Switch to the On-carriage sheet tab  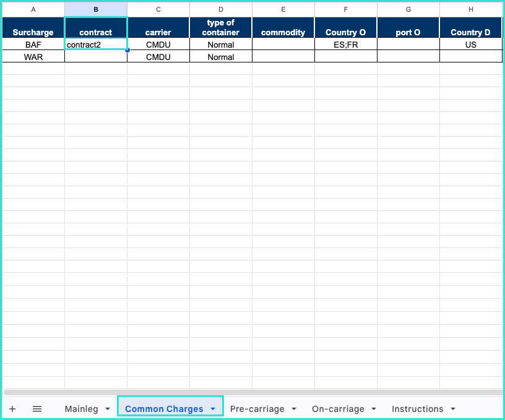point(338,409)
